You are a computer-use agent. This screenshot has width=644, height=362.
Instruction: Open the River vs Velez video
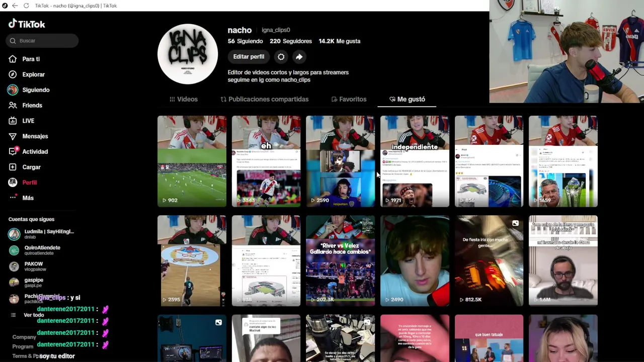pos(341,261)
